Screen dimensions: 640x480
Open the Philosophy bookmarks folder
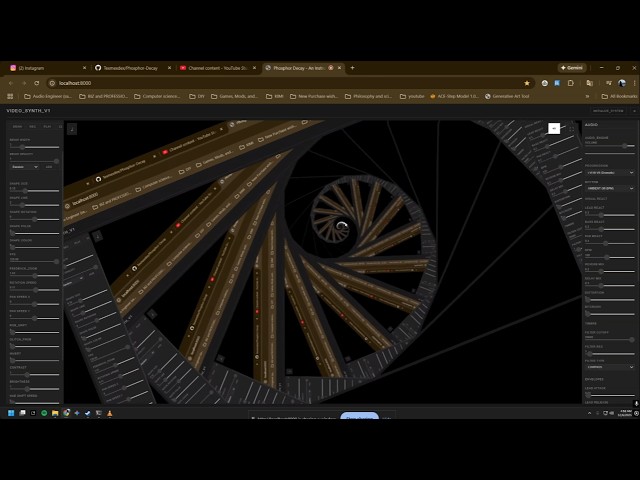(x=369, y=96)
